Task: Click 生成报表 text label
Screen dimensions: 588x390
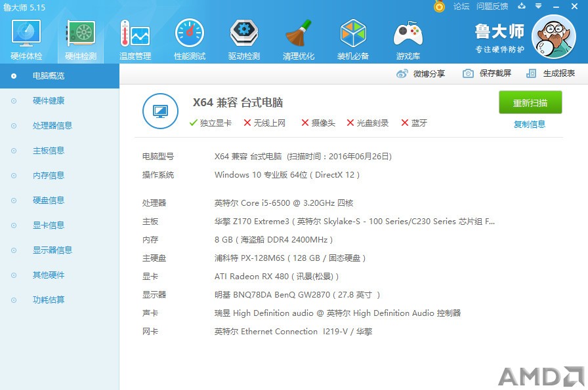Action: [559, 73]
